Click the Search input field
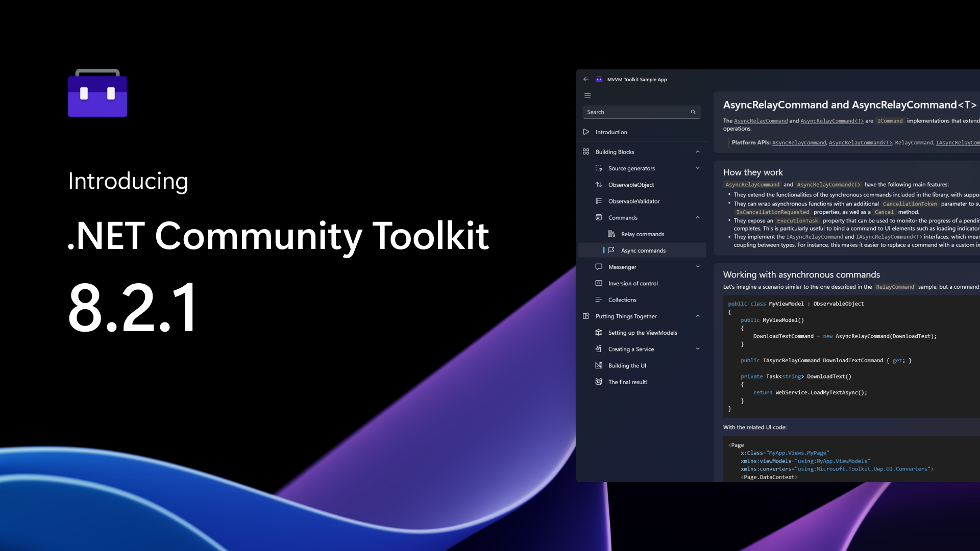Image resolution: width=980 pixels, height=551 pixels. pos(641,112)
